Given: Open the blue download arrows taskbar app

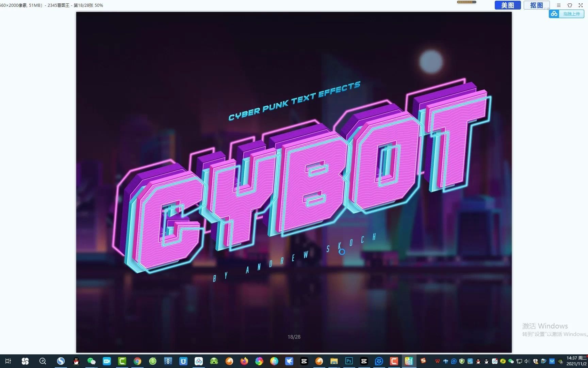Looking at the screenshot, I should click(168, 361).
